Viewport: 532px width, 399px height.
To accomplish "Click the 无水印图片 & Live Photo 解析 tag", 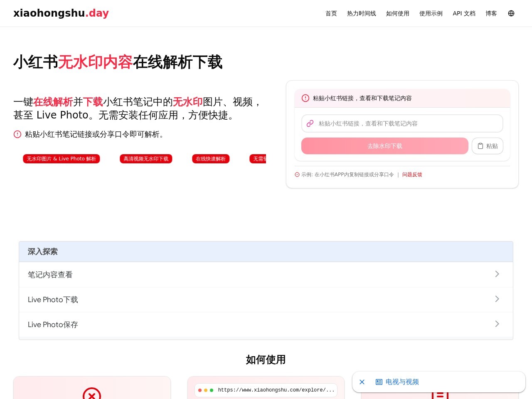I will point(62,159).
